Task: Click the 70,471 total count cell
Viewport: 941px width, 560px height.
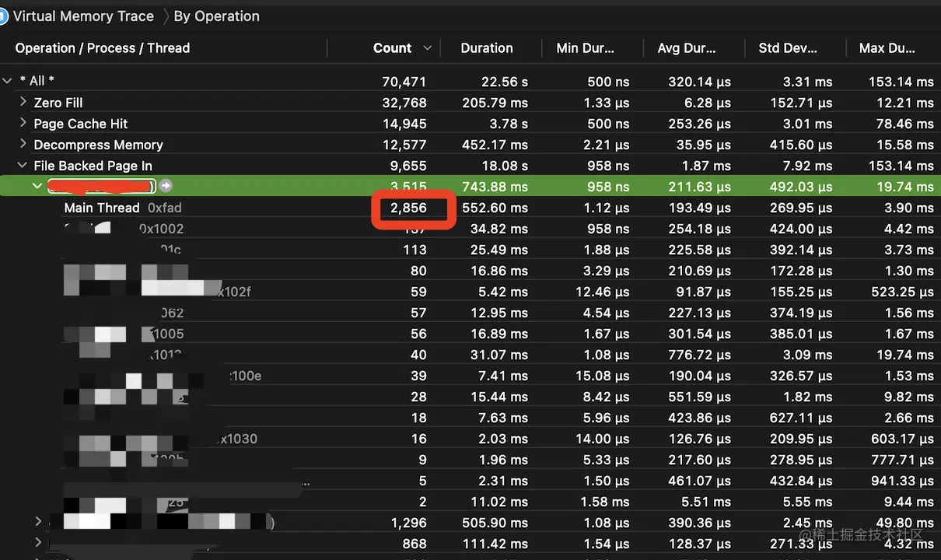Action: click(x=404, y=82)
